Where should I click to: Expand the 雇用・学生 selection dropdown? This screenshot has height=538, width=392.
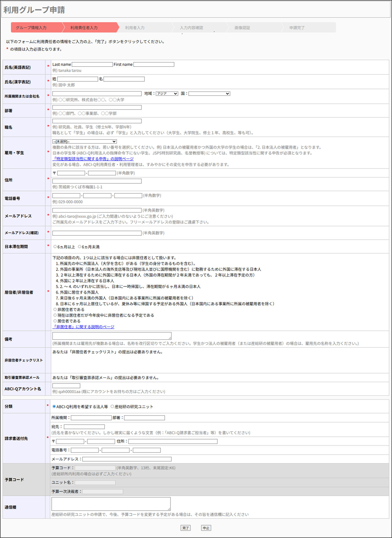[84, 142]
